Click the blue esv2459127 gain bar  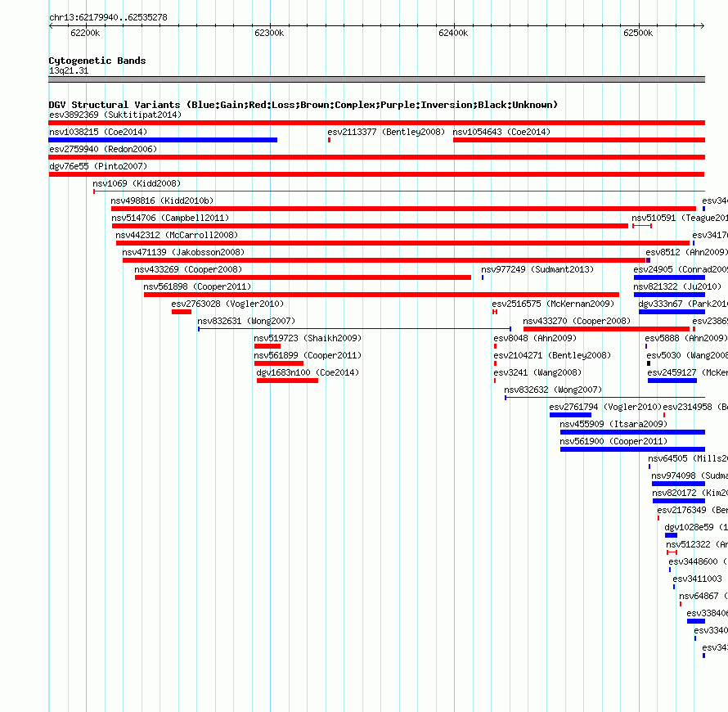pyautogui.click(x=672, y=381)
